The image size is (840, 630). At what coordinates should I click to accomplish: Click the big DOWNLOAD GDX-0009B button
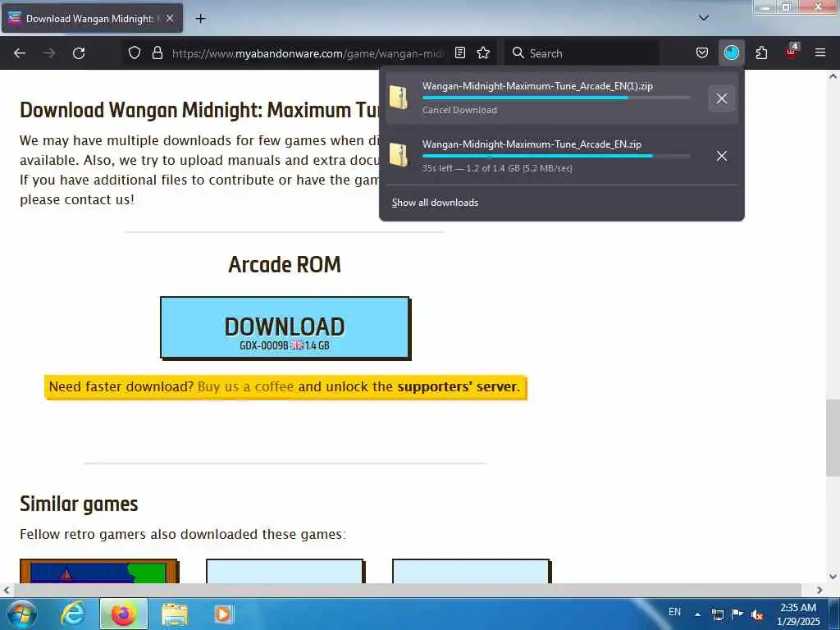[x=285, y=328]
